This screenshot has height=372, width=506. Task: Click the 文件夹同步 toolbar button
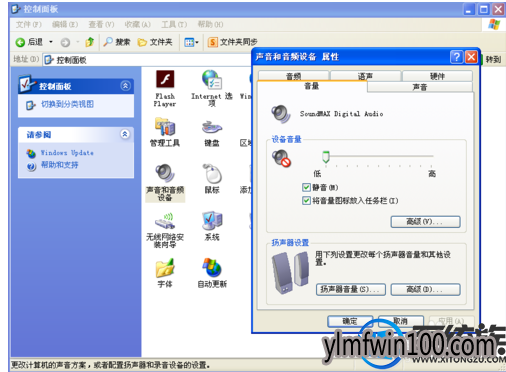[x=233, y=42]
